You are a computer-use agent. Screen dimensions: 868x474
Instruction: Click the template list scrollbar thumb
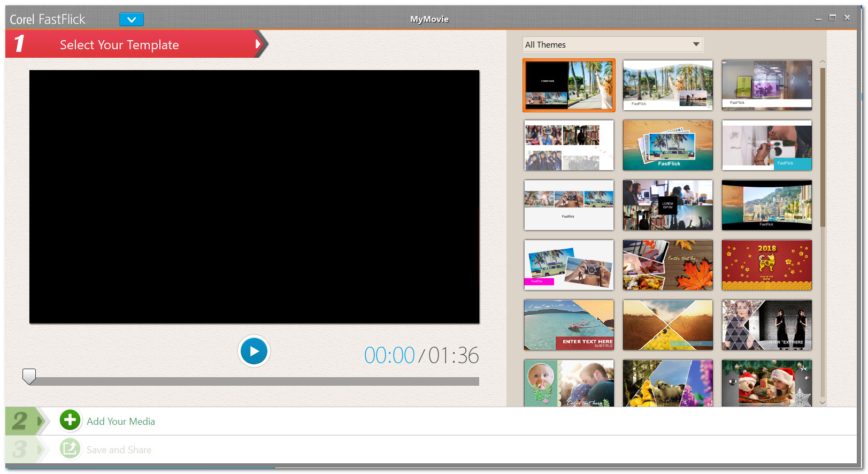[823, 147]
